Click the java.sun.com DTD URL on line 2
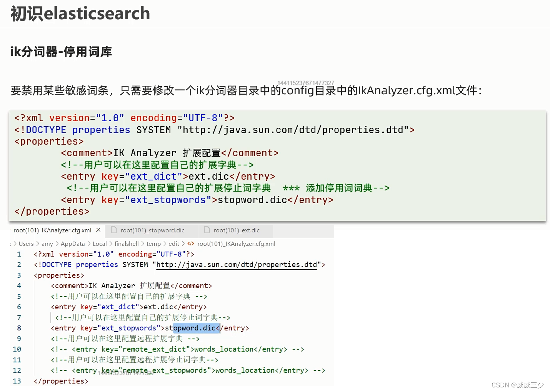 (x=237, y=265)
